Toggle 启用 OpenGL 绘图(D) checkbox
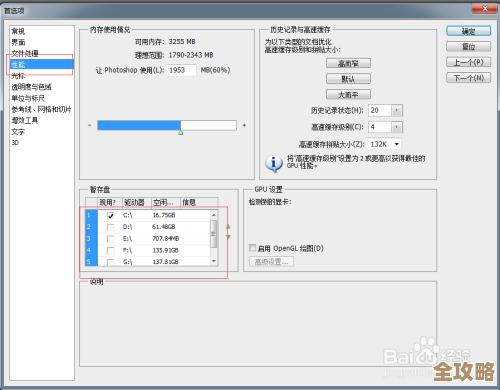The image size is (500, 390). tap(253, 248)
